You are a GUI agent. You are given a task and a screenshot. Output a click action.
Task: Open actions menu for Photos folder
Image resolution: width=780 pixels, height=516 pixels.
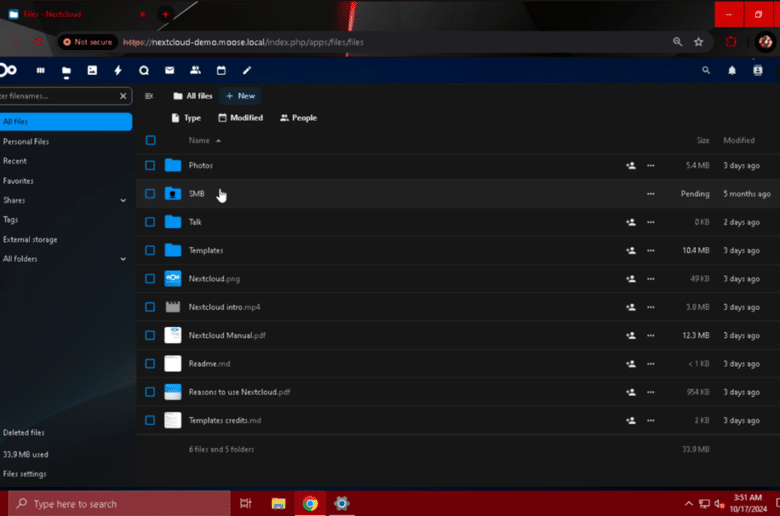click(x=651, y=166)
